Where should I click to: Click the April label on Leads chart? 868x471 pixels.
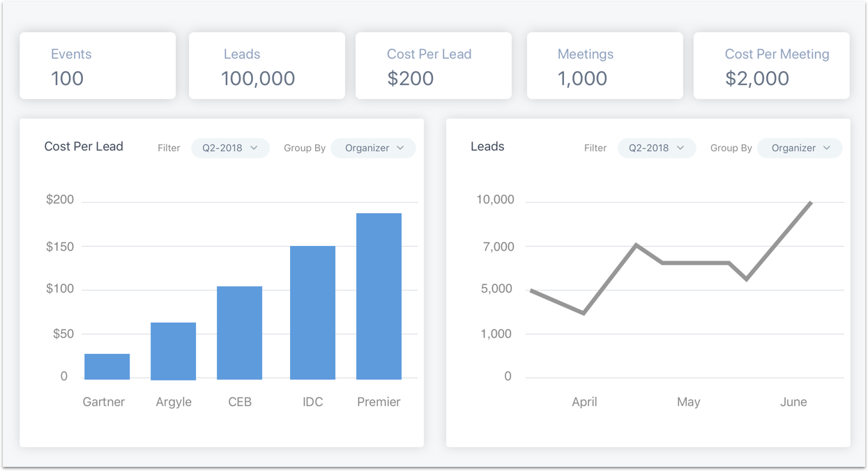[584, 402]
